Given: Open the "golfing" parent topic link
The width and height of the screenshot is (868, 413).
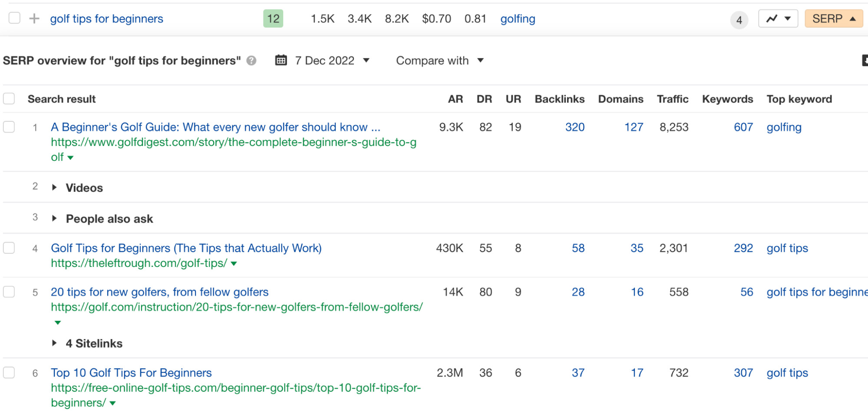Looking at the screenshot, I should [517, 18].
